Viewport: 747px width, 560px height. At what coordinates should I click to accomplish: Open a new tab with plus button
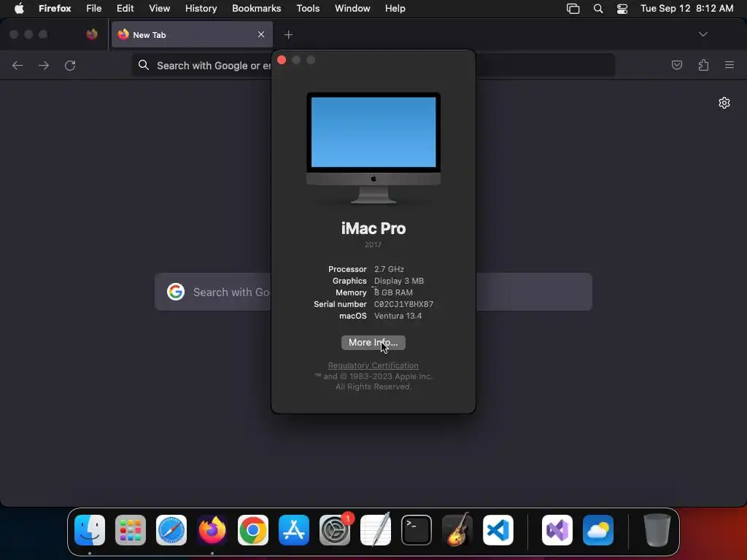pos(288,35)
